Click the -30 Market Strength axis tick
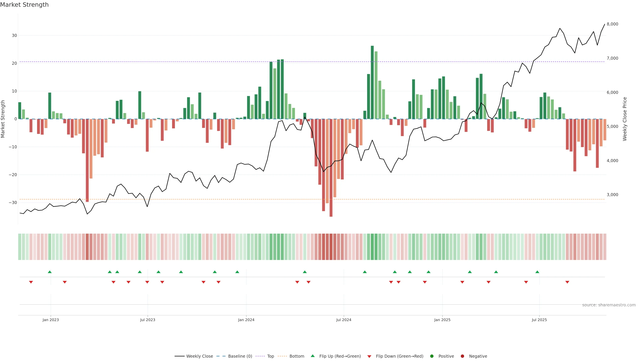 click(13, 203)
